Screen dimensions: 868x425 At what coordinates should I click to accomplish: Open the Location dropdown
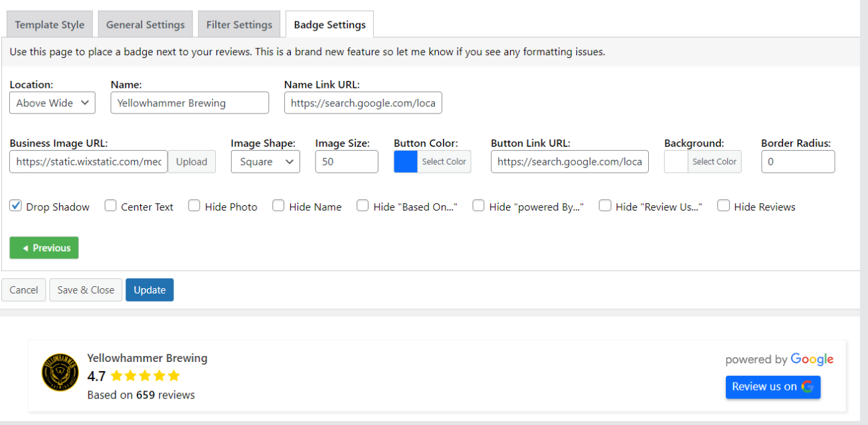[x=52, y=103]
